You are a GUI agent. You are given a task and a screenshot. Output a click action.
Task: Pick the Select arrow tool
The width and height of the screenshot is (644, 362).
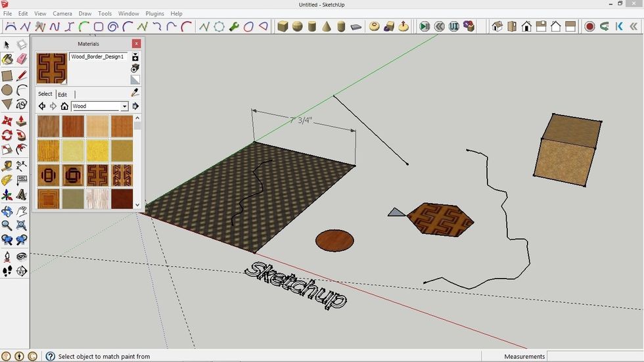point(7,44)
